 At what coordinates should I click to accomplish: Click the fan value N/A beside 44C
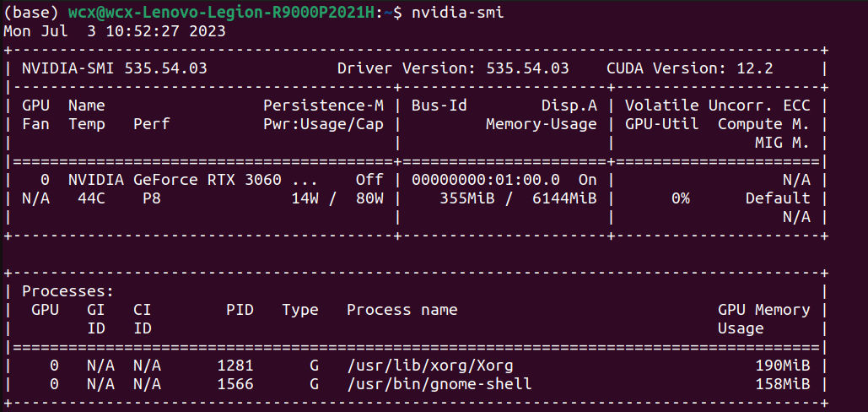[36, 198]
